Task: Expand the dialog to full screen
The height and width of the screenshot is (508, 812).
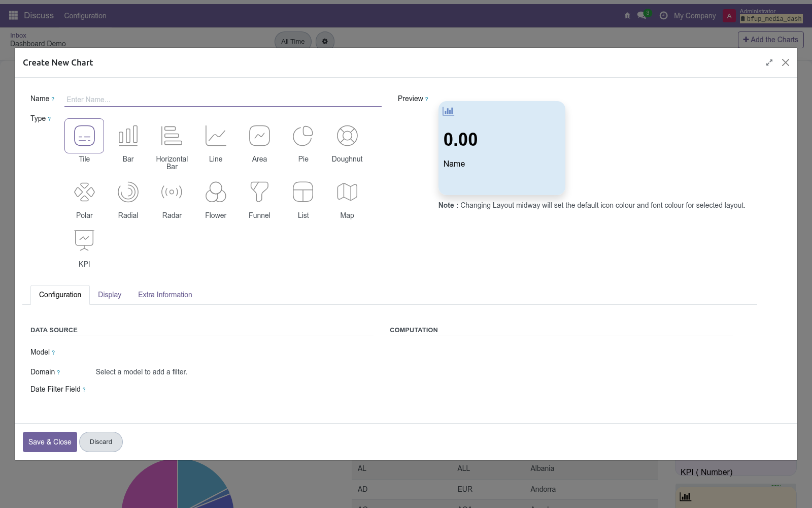Action: (769, 62)
